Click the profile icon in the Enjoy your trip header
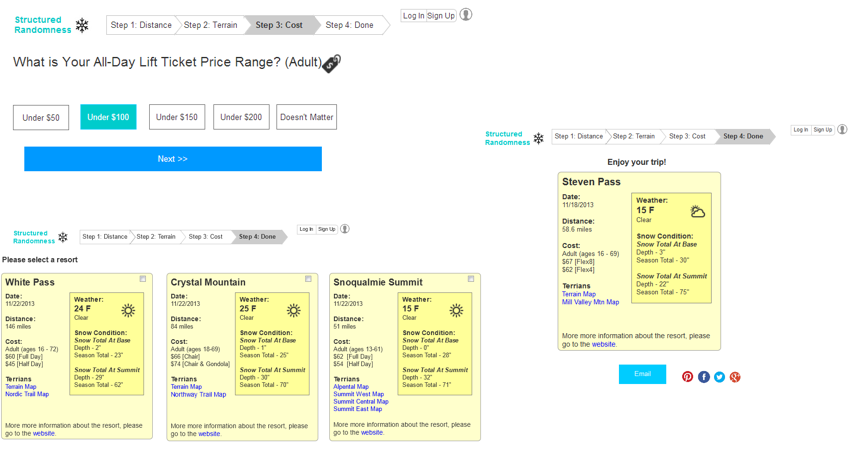This screenshot has width=848, height=449. (x=842, y=129)
